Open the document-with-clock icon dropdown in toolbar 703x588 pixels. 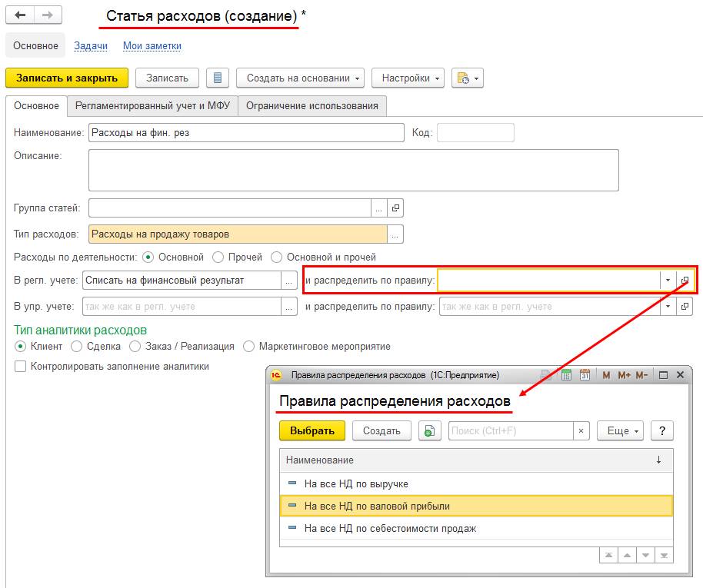[467, 78]
